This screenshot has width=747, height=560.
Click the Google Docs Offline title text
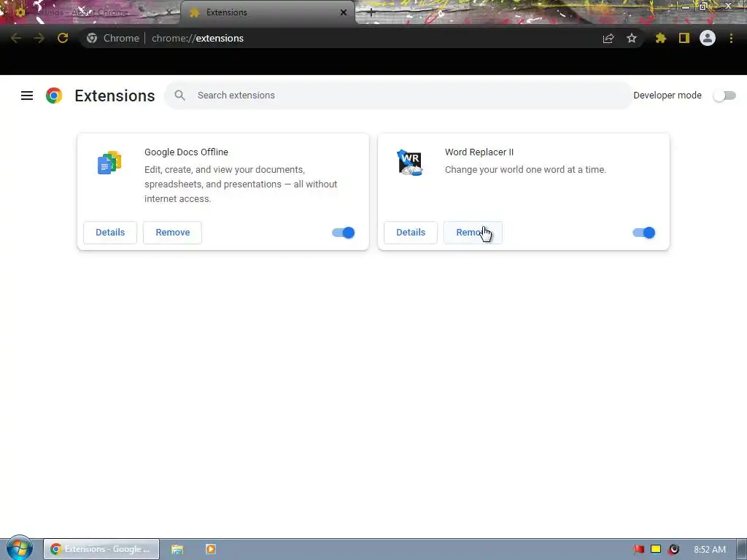[186, 152]
